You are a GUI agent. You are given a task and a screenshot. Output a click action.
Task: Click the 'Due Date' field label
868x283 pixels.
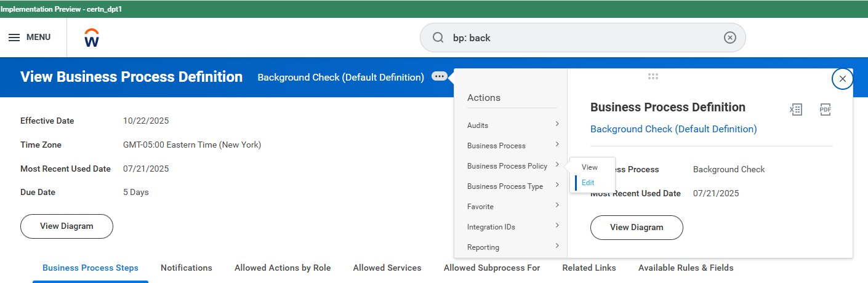pos(38,193)
